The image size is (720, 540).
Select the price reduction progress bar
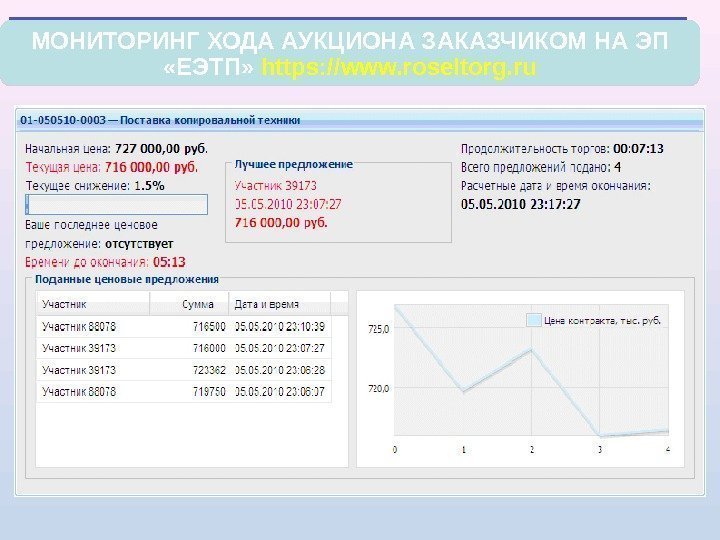117,204
